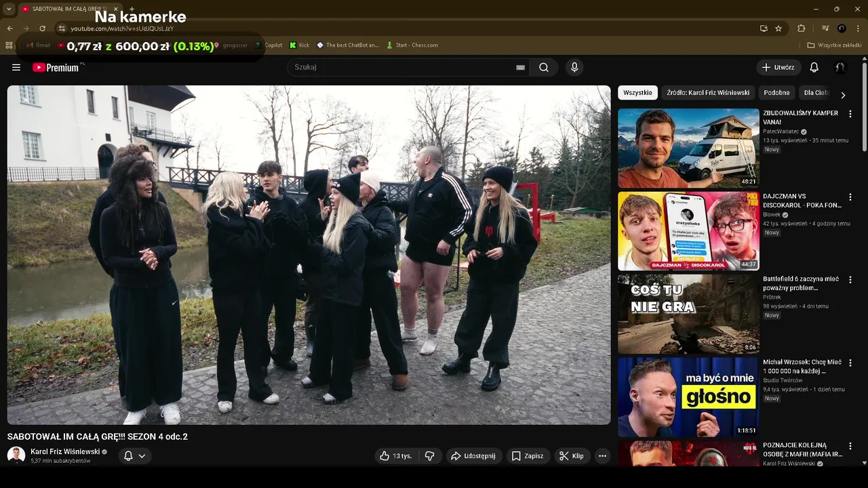The height and width of the screenshot is (488, 868).
Task: Click video title SABOTOWAŁ IM CAŁĄ GRĘ!!! SEZON 4
Action: tap(98, 436)
